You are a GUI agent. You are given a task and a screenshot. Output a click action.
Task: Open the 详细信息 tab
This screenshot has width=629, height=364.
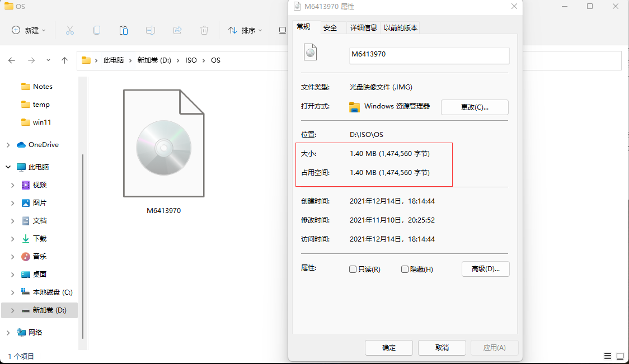point(364,27)
